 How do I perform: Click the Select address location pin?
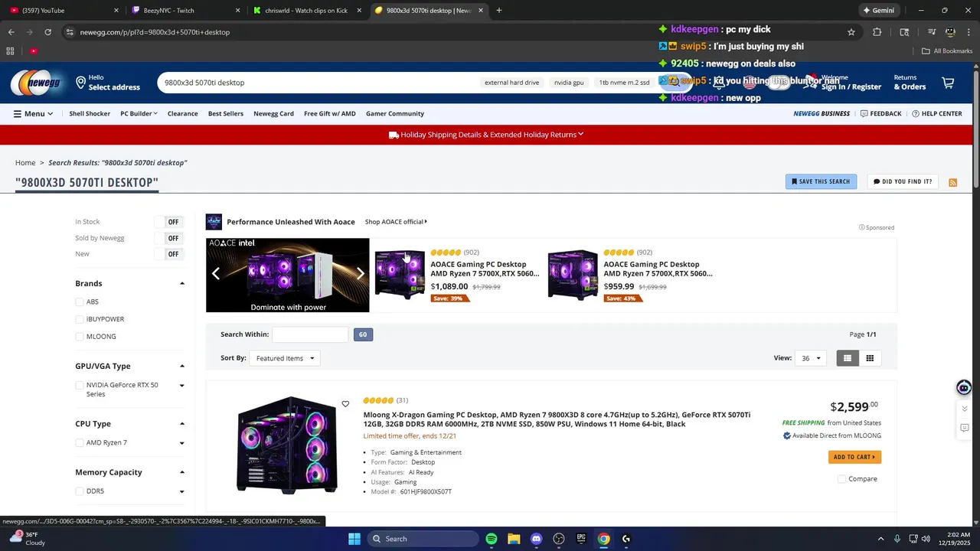point(80,83)
